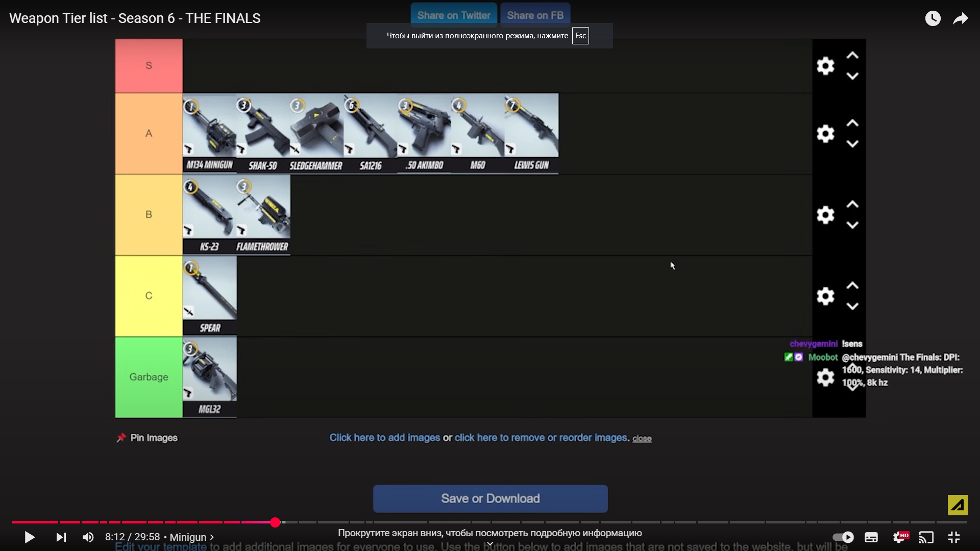Viewport: 980px width, 551px height.
Task: Select the Lewis Gun weapon card
Action: (x=531, y=134)
